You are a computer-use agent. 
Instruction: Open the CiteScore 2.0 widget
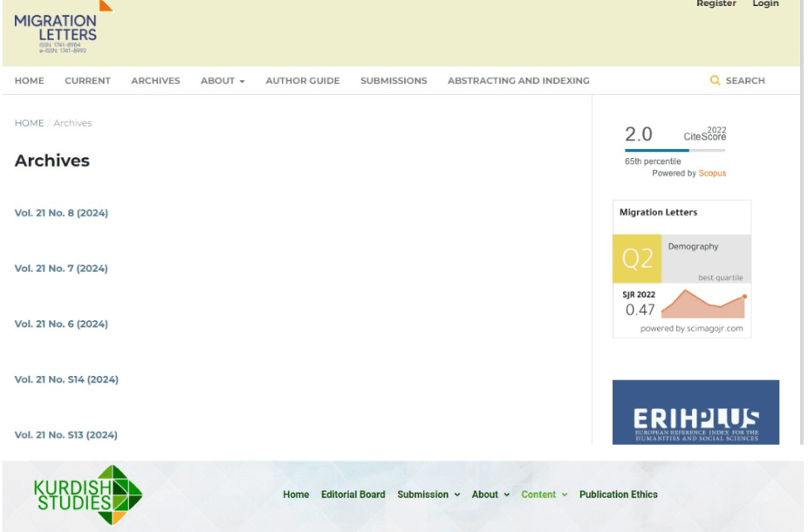[675, 151]
